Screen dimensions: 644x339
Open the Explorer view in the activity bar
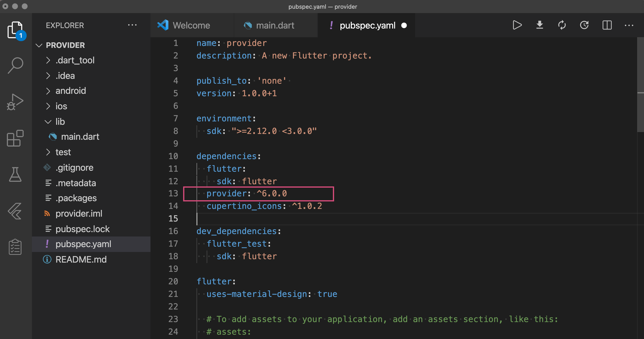[x=15, y=30]
